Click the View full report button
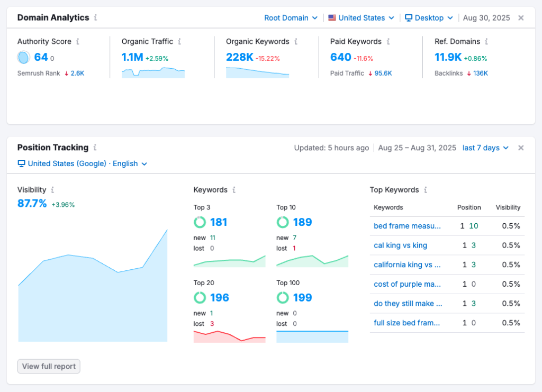The image size is (542, 392). 48,366
